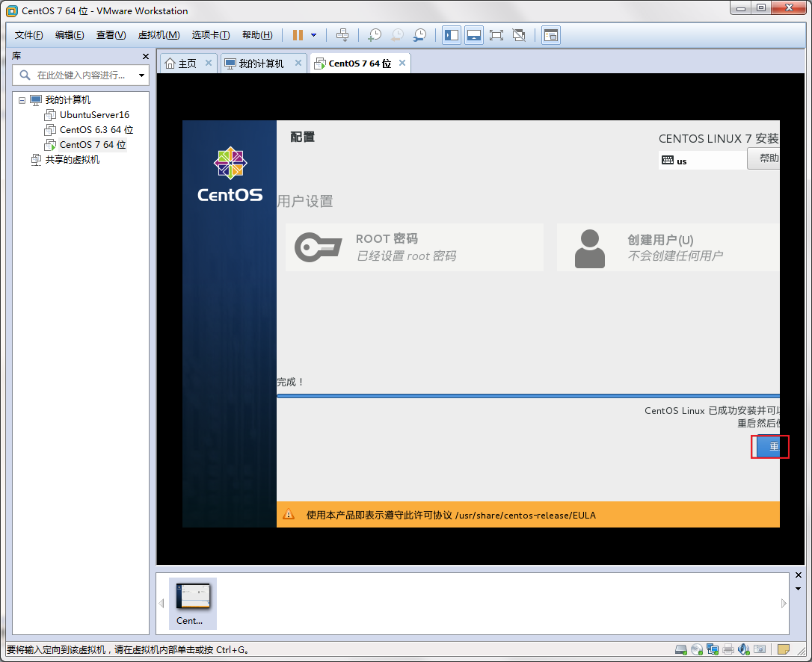812x662 pixels.
Task: Click the 创建用户(U) setting
Action: pyautogui.click(x=668, y=247)
